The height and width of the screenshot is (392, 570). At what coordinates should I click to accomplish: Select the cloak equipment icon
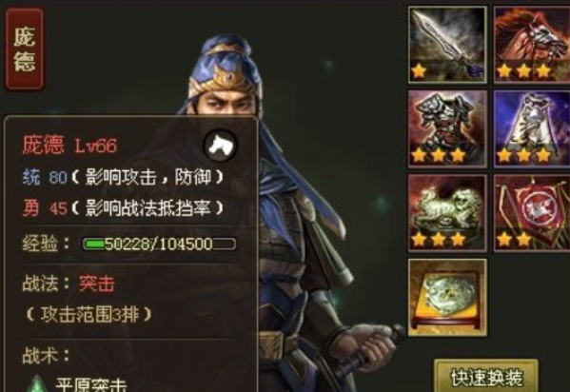pyautogui.click(x=532, y=129)
